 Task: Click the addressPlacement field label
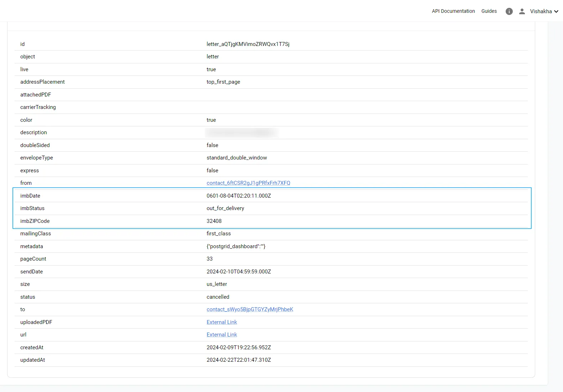(x=42, y=82)
